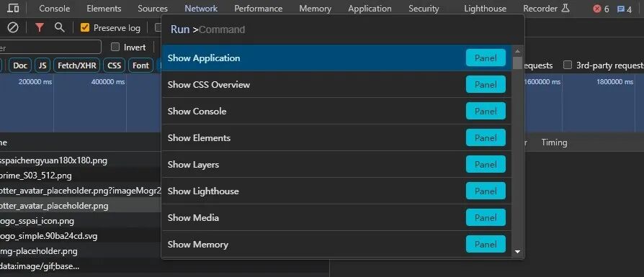Filter requests by Fetch/XHR type

(x=77, y=65)
